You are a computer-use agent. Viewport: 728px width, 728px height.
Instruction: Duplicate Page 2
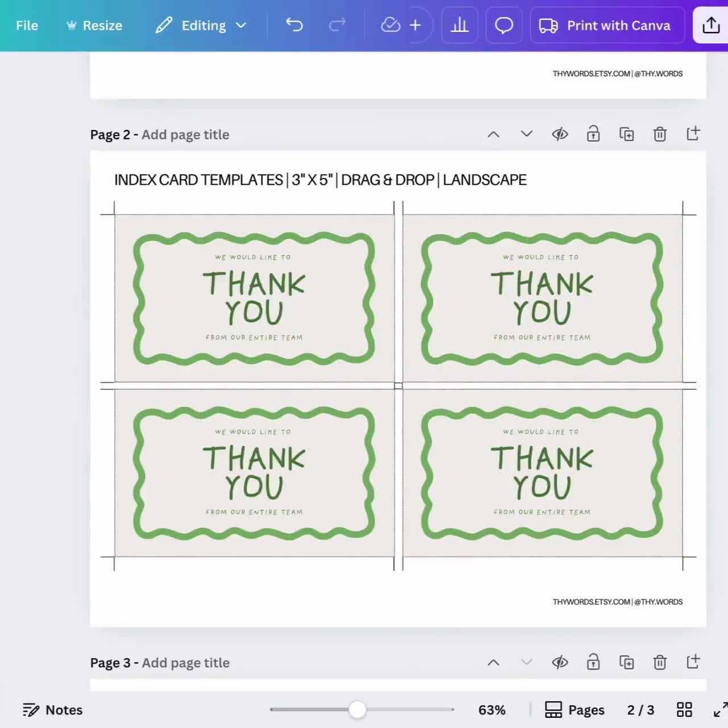pyautogui.click(x=626, y=135)
